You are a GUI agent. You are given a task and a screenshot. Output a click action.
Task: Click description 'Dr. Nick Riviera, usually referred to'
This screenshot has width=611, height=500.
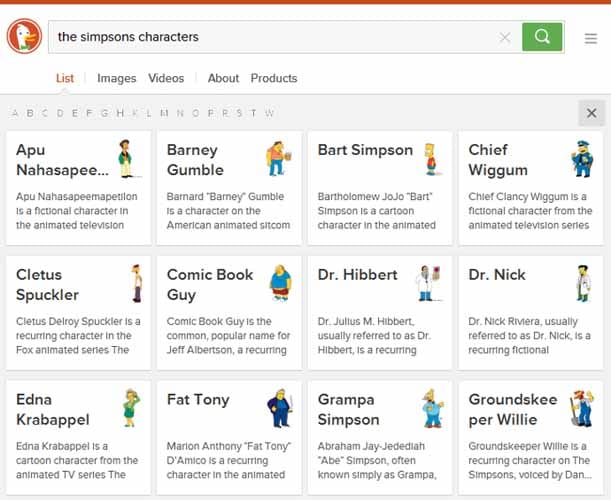(x=529, y=336)
